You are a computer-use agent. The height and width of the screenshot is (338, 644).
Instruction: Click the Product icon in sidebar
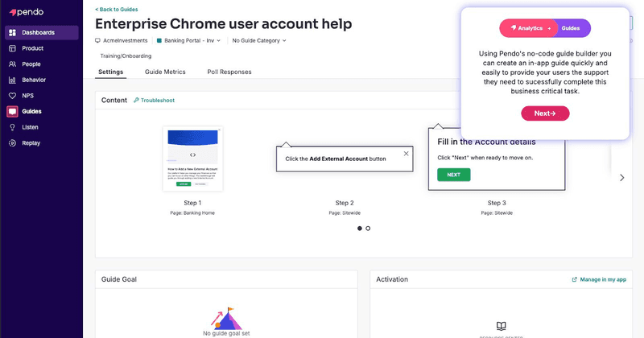(x=13, y=48)
